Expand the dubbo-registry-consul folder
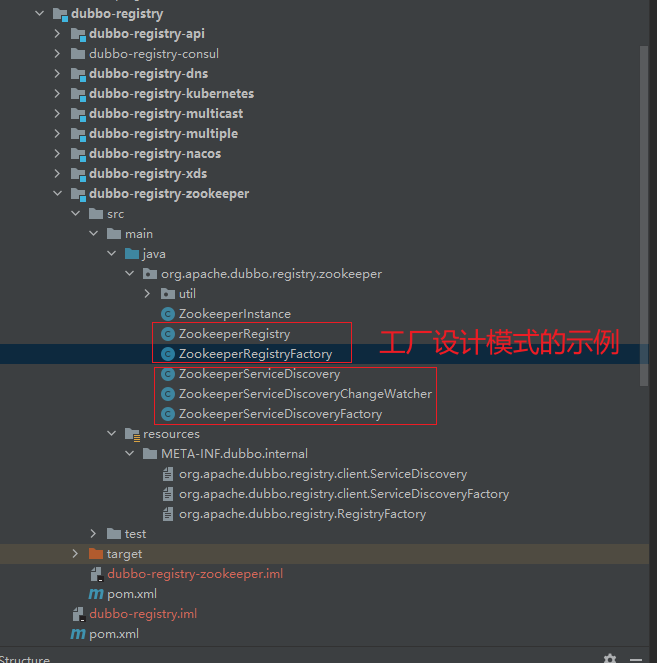Screen dimensions: 657x663 point(57,53)
